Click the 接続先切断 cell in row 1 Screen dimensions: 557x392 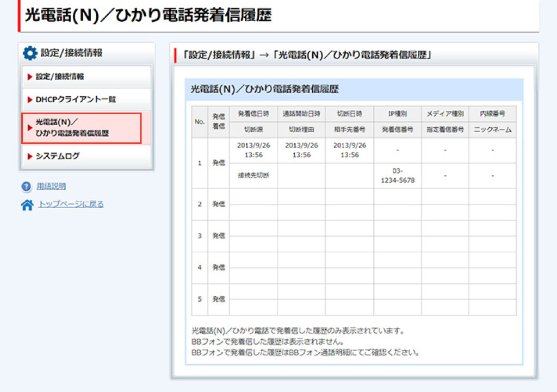coord(253,176)
